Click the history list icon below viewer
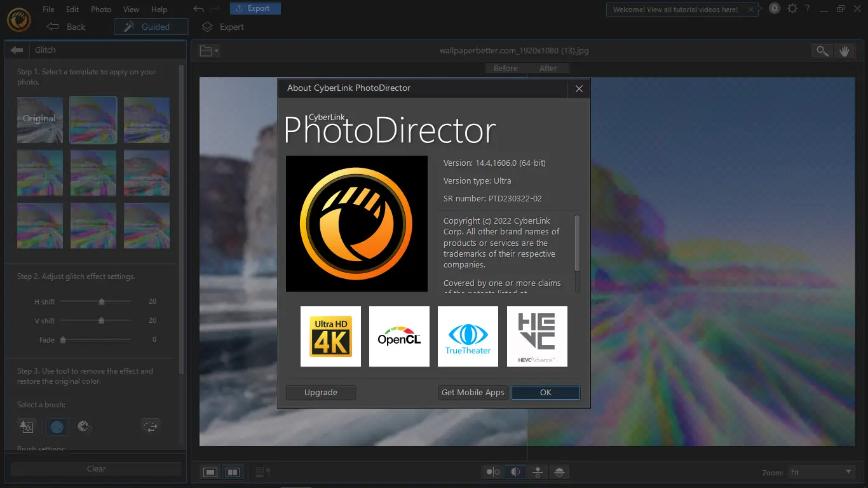The width and height of the screenshot is (868, 488). coord(262,472)
